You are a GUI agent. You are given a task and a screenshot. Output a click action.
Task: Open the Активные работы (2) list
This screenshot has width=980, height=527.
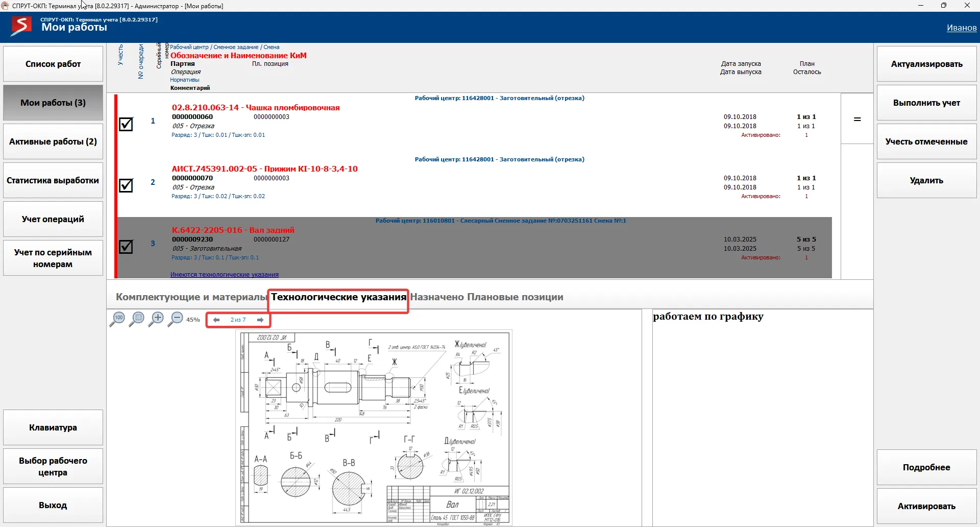53,141
